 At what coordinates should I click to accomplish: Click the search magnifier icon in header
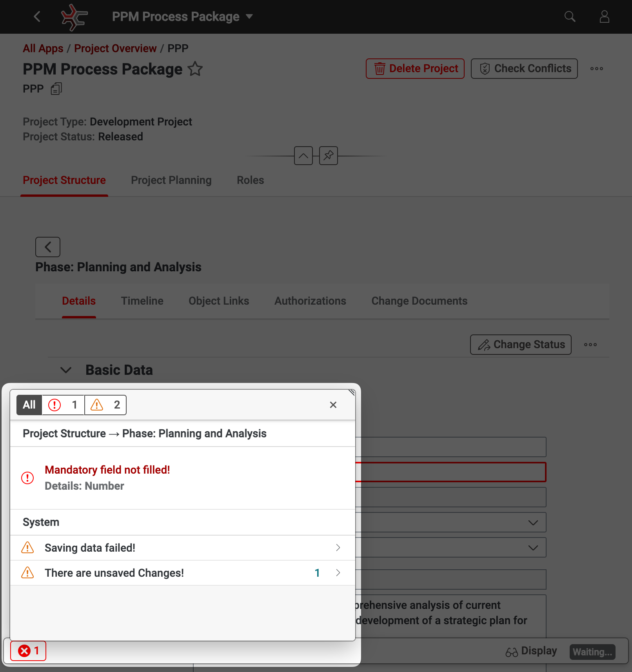pyautogui.click(x=570, y=16)
